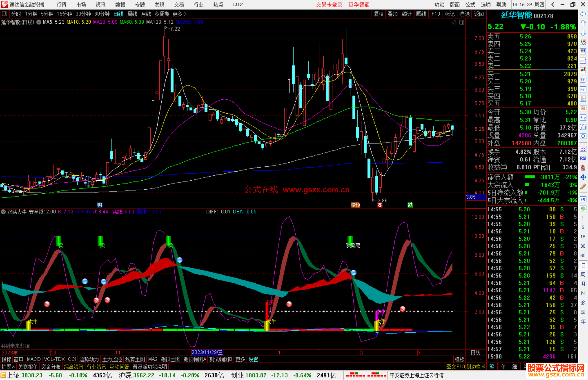Screen dimensions: 588x380
Task: Expand the 更多 periods chevron
Action: coord(185,14)
